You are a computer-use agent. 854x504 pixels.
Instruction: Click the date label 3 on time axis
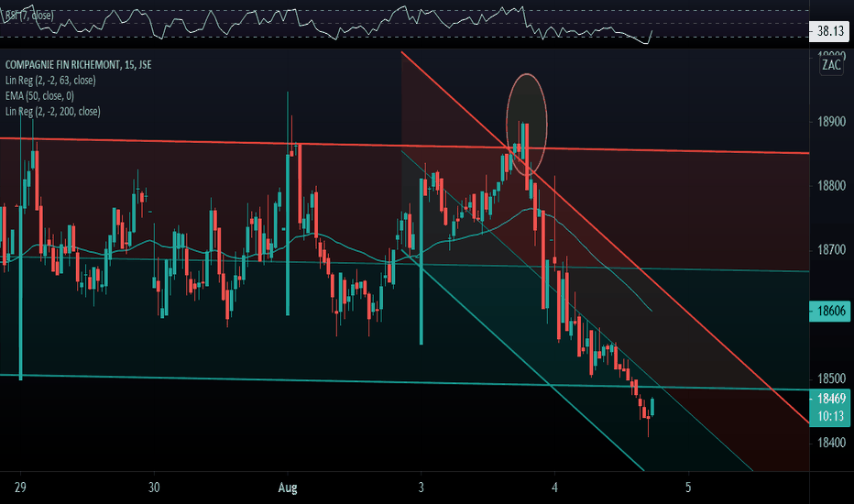click(x=421, y=488)
